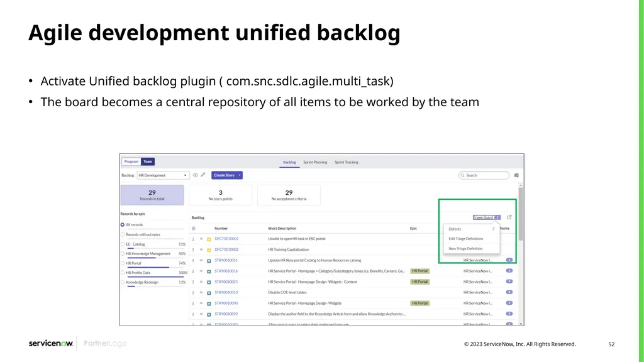
Task: Open record link STRY0010051
Action: pyautogui.click(x=226, y=260)
